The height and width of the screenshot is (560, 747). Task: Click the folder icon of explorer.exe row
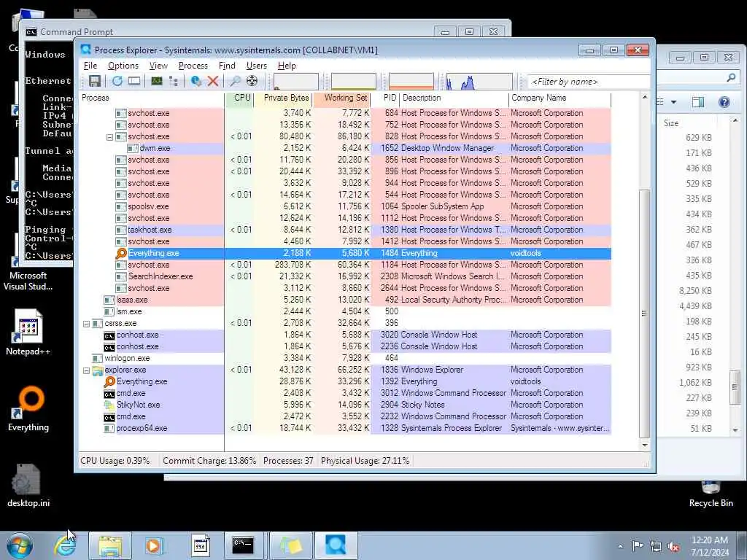98,370
